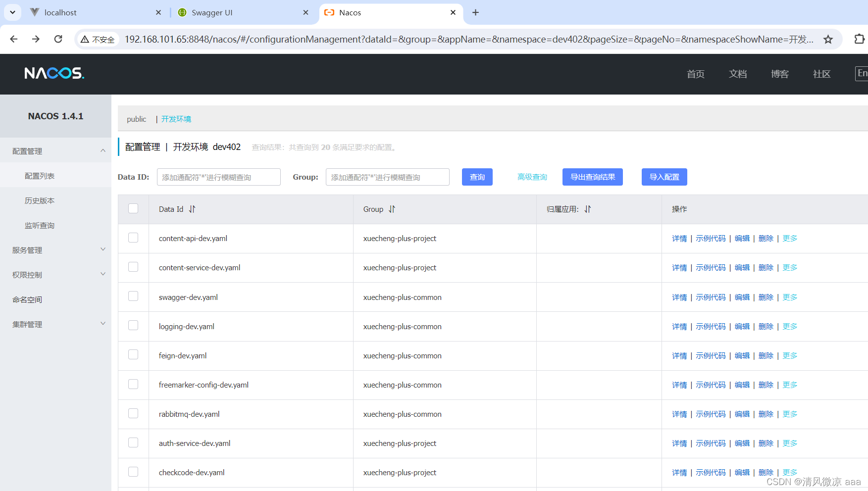
Task: Open 详情 for checkcode-dev.yaml
Action: pos(679,473)
